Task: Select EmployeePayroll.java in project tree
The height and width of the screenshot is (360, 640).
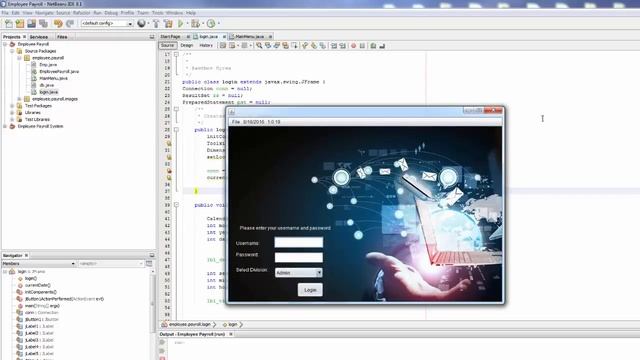Action: pos(59,71)
